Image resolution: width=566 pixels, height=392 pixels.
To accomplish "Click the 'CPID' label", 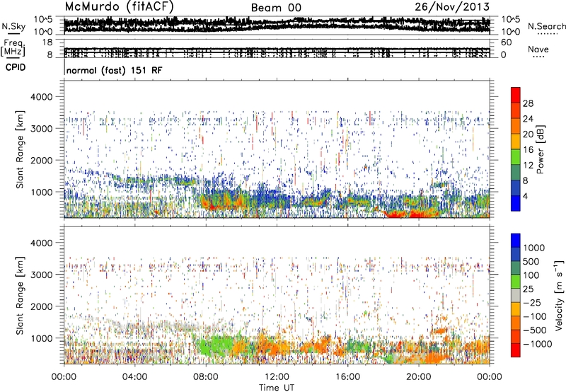I will point(16,67).
